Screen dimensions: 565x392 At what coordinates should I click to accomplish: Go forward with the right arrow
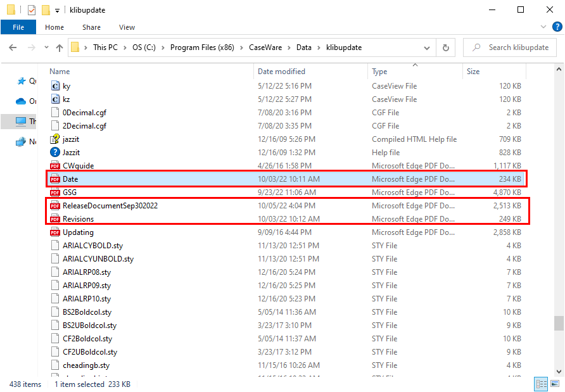click(x=32, y=47)
